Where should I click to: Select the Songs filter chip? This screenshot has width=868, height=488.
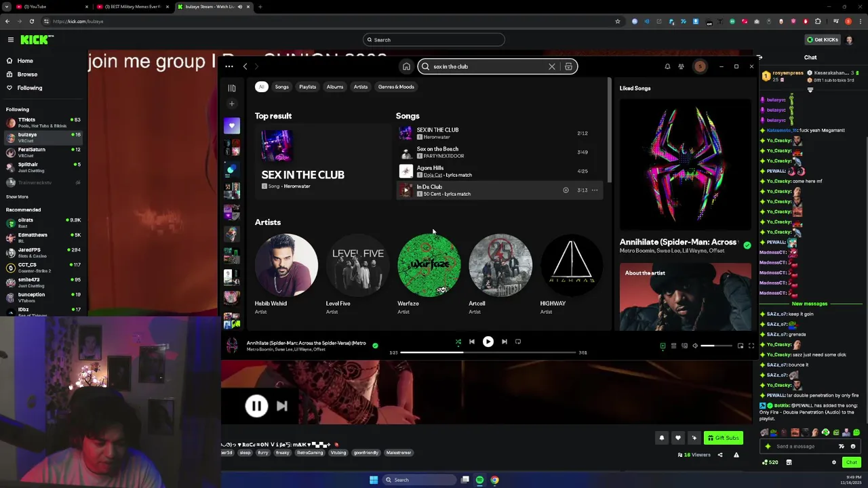point(281,87)
